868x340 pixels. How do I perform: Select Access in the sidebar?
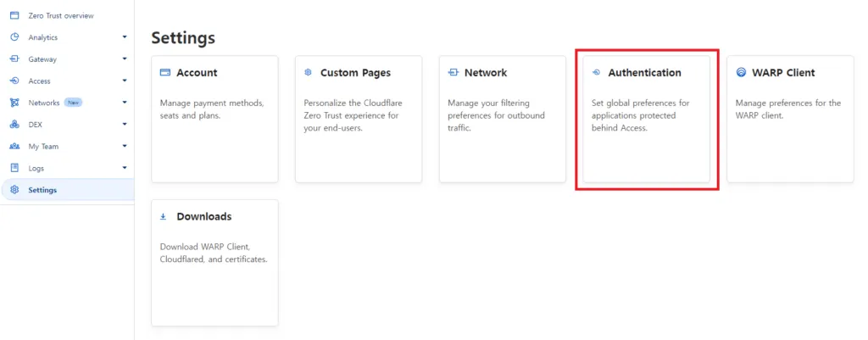tap(39, 81)
